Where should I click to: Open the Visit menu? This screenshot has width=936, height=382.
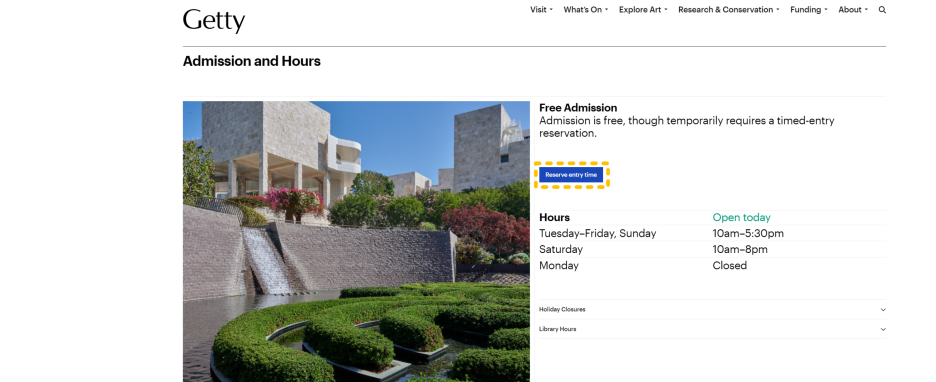(x=541, y=10)
